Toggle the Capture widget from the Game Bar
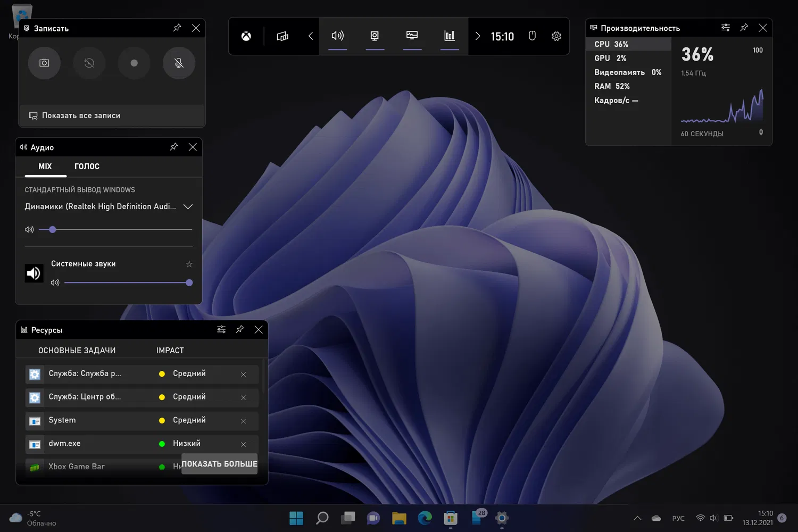Viewport: 798px width, 532px height. (x=375, y=36)
